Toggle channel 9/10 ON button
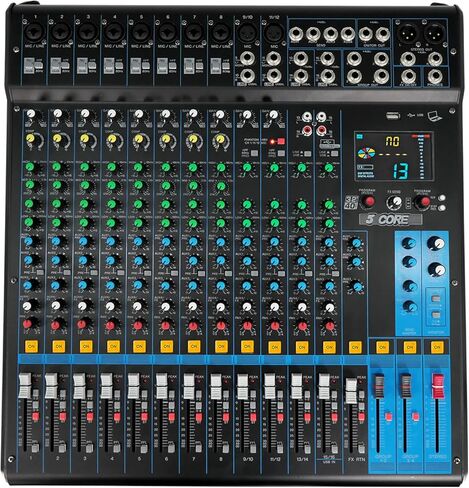 (247, 347)
